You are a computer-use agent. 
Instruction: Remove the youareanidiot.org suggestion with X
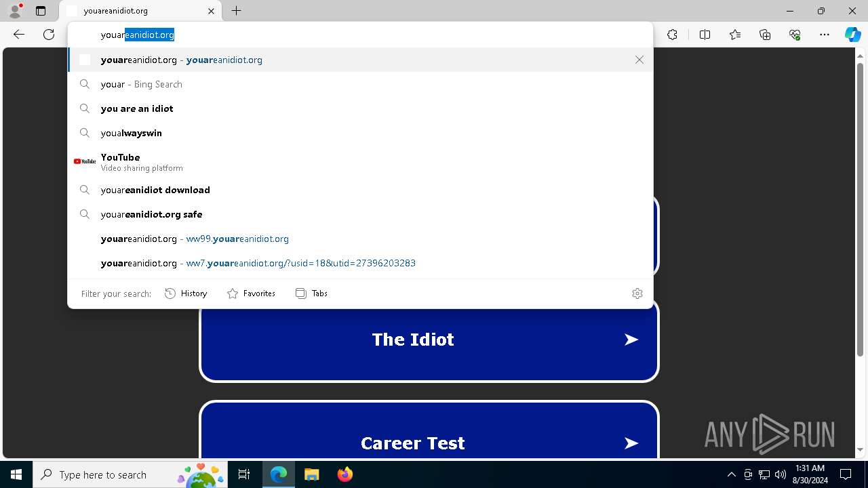pos(639,60)
